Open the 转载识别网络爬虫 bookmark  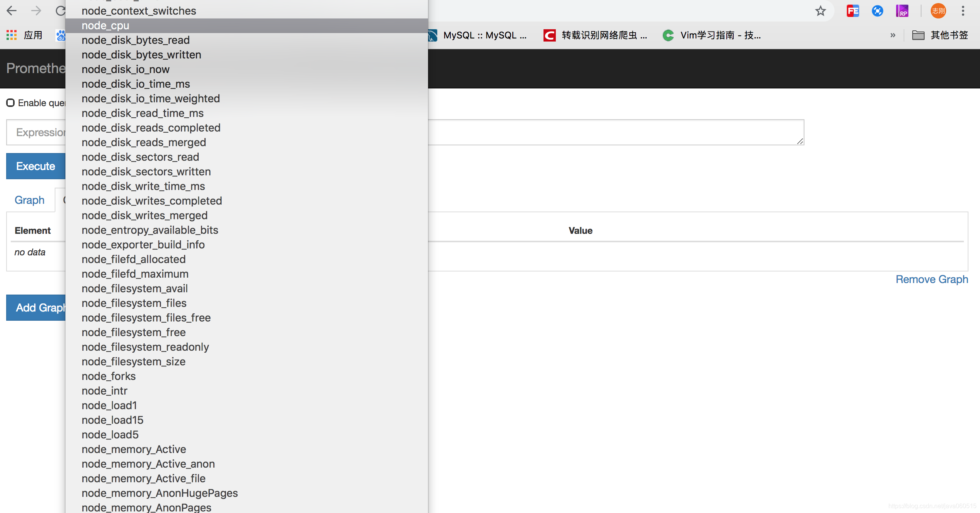[x=596, y=35]
